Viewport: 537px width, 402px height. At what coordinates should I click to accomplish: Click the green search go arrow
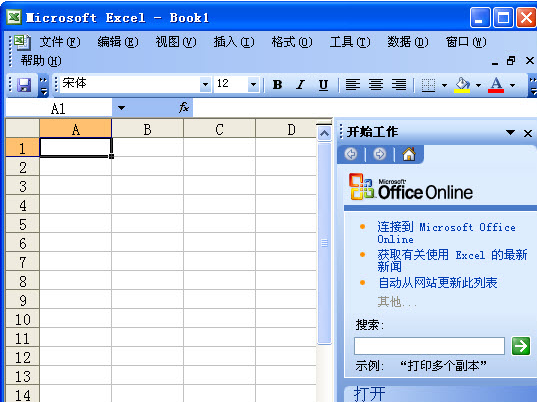(x=521, y=346)
